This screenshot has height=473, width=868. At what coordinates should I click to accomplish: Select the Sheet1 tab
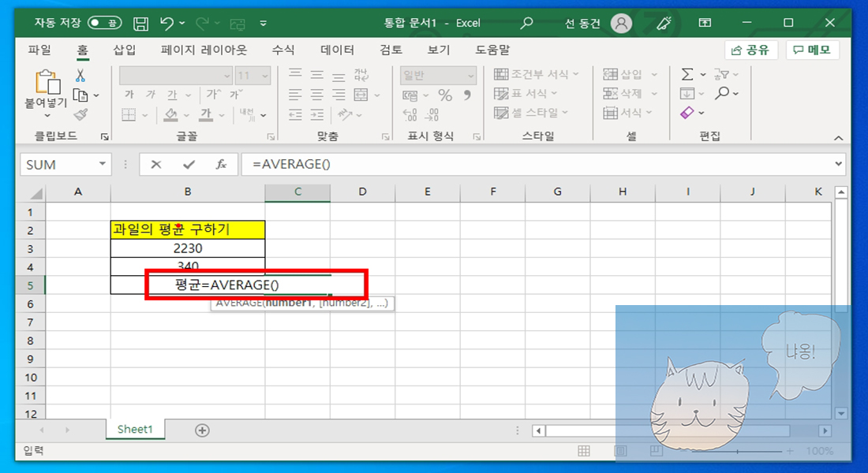click(x=135, y=430)
